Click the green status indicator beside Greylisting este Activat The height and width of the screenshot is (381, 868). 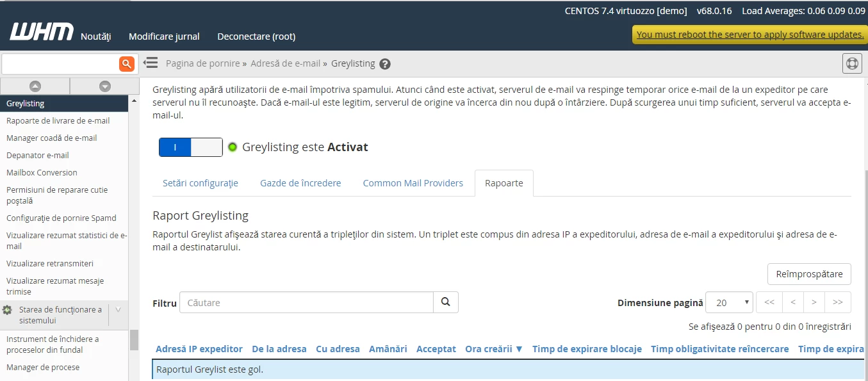point(232,147)
